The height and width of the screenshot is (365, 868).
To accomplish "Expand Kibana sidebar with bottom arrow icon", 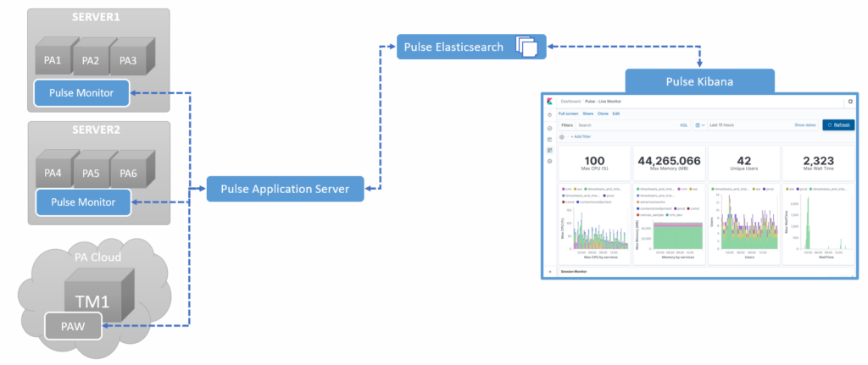I will pos(549,272).
